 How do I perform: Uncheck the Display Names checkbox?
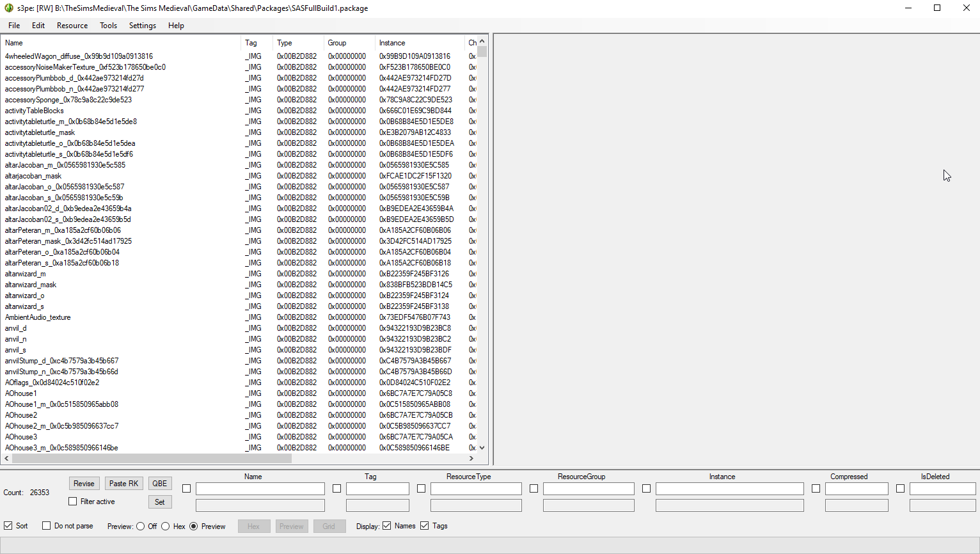[387, 526]
